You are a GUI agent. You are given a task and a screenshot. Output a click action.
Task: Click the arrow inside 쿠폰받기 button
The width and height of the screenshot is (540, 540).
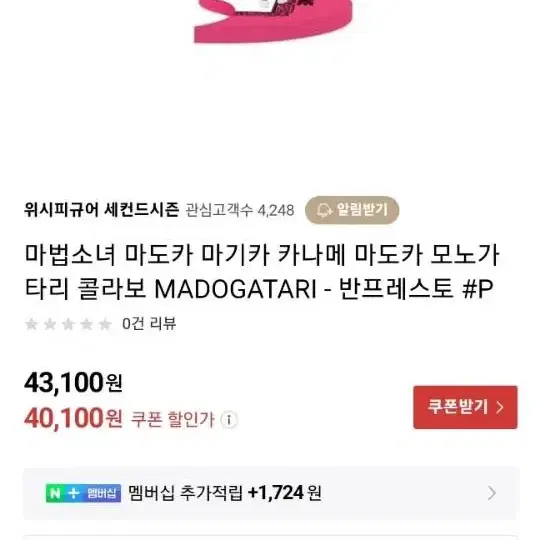(500, 407)
